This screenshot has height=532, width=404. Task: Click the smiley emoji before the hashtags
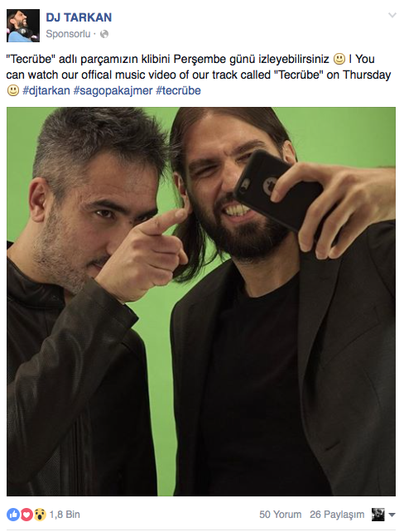(13, 90)
